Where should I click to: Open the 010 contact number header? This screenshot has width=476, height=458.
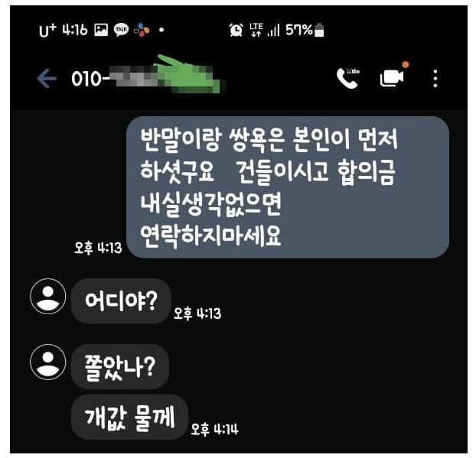[x=145, y=78]
